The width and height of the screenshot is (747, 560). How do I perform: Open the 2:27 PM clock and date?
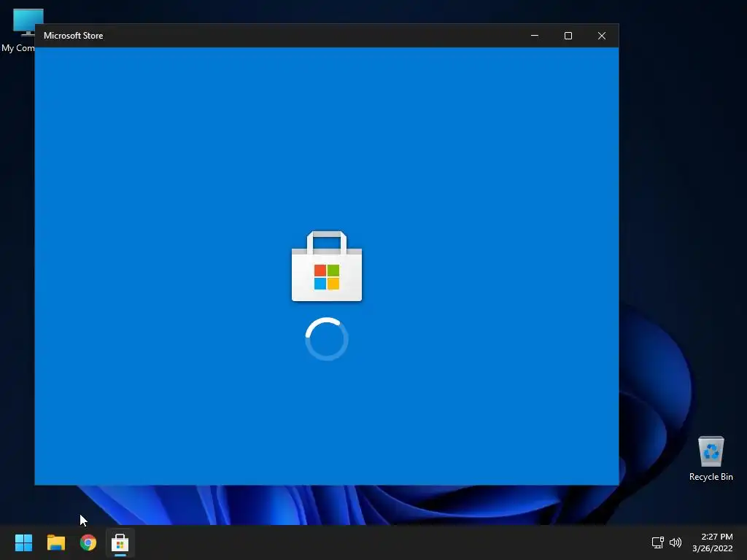tap(712, 542)
